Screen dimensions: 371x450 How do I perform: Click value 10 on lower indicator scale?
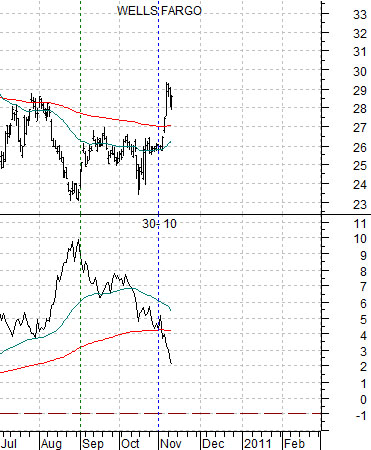360,239
